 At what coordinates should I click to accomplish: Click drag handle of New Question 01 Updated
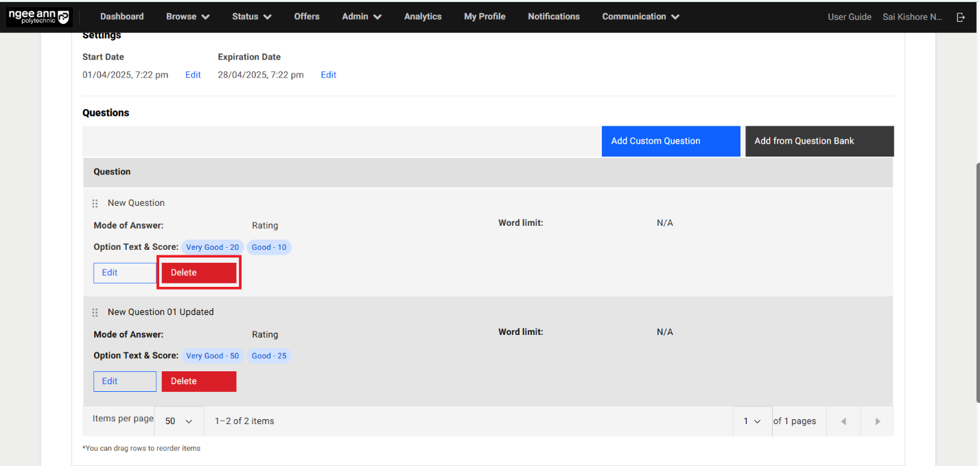[95, 312]
